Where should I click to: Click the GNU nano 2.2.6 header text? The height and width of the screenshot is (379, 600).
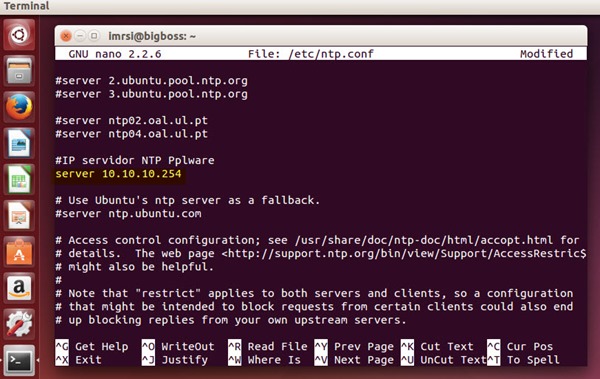[115, 54]
